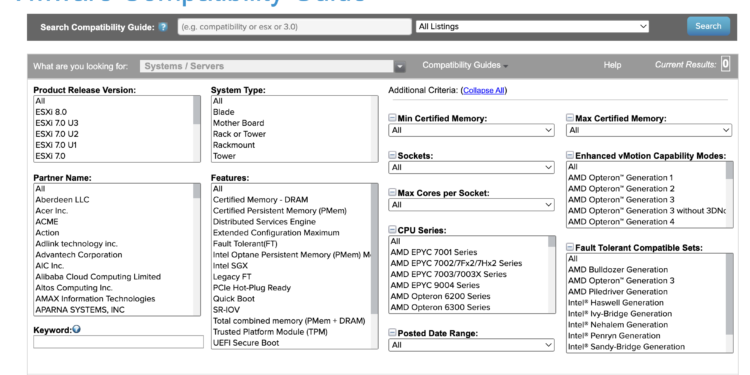Select Fault Tolerant(FT) feature
Image resolution: width=750 pixels, height=375 pixels.
(245, 244)
